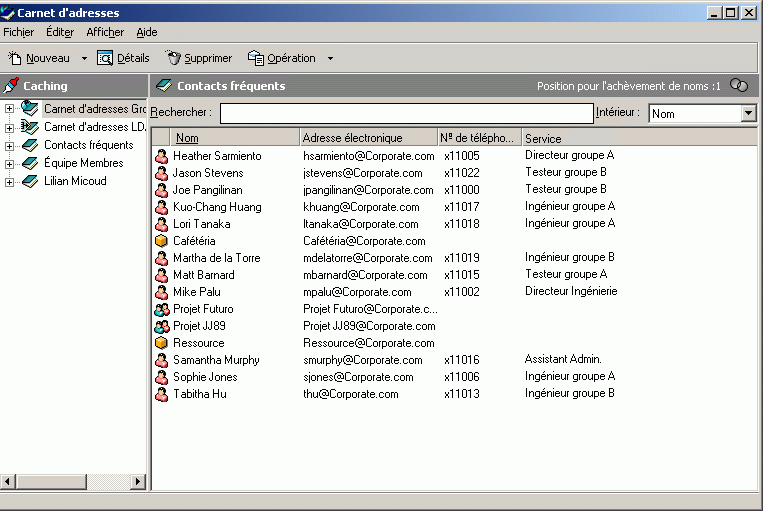Viewport: 763px width, 511px height.
Task: Sort by Adresse électronique column header
Action: (x=368, y=138)
